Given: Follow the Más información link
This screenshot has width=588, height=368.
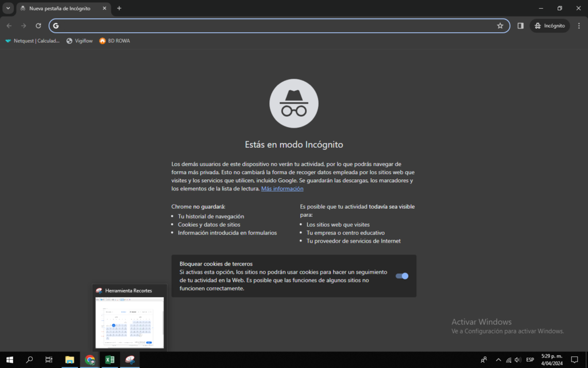Looking at the screenshot, I should point(282,189).
